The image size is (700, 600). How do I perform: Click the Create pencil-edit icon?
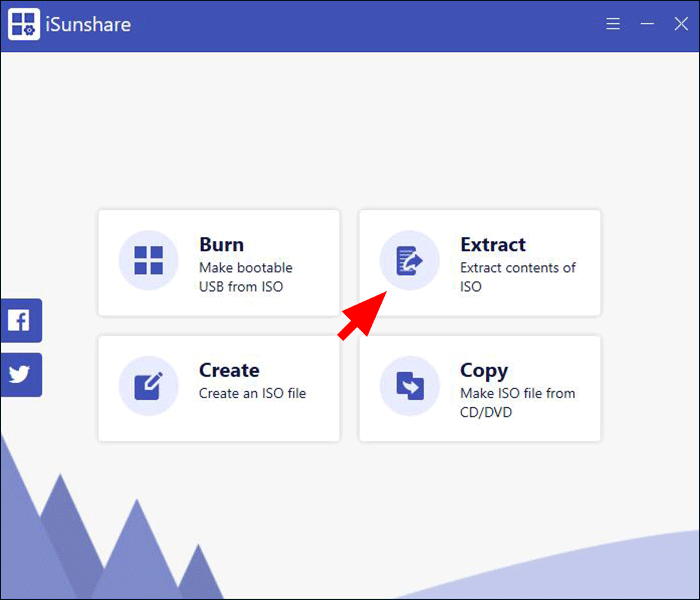click(148, 386)
